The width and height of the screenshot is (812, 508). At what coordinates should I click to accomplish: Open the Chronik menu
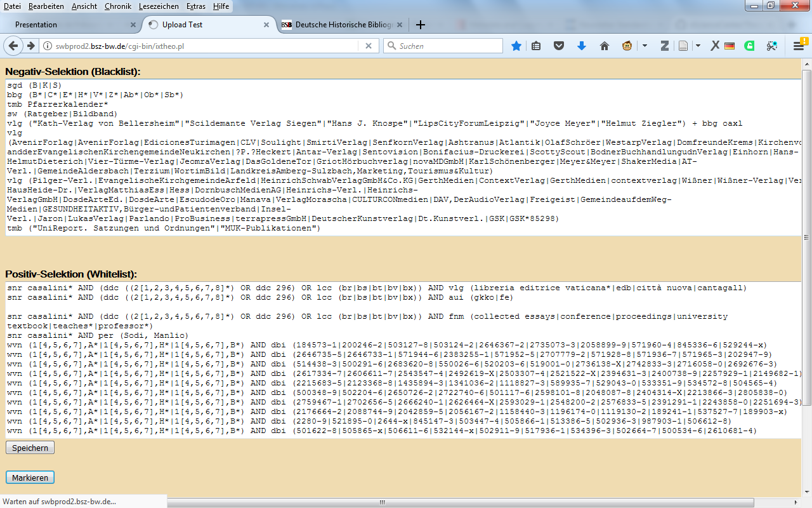(x=117, y=6)
